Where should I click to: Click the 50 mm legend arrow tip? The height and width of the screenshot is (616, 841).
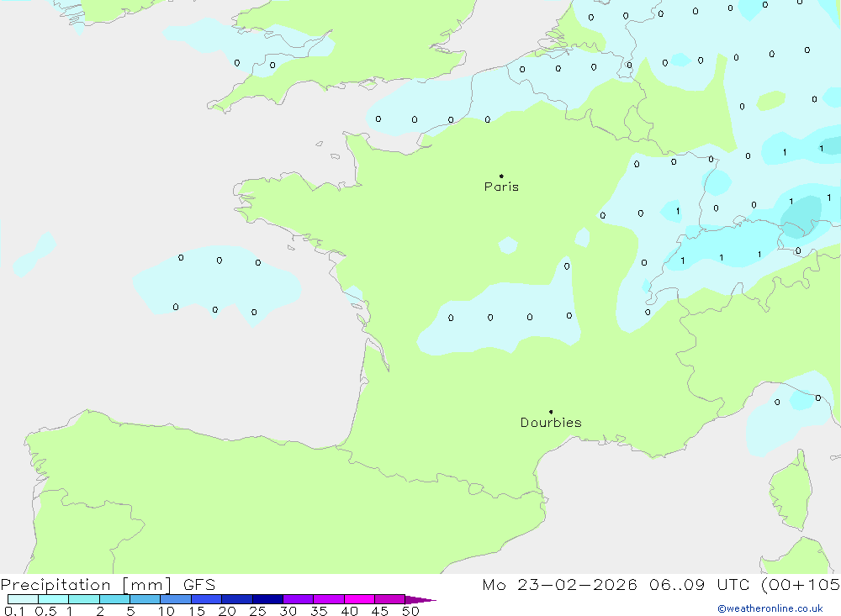(x=421, y=599)
